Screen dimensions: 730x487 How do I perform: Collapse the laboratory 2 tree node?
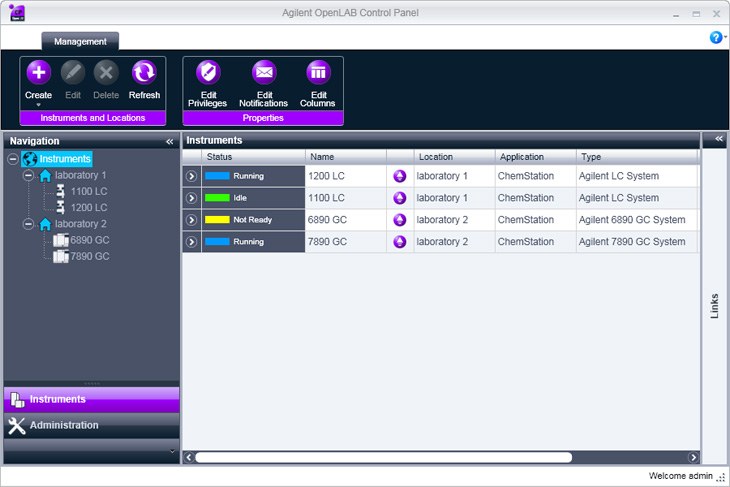tap(28, 224)
